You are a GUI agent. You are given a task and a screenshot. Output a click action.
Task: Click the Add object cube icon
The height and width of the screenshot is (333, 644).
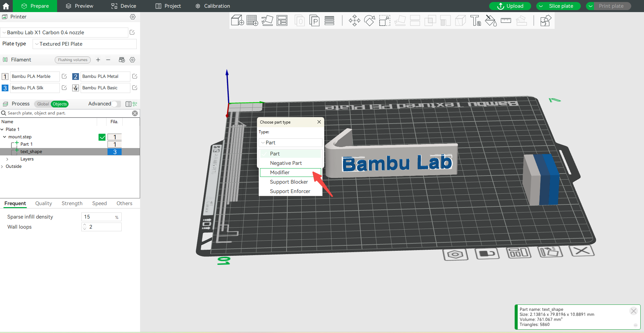[x=237, y=20]
